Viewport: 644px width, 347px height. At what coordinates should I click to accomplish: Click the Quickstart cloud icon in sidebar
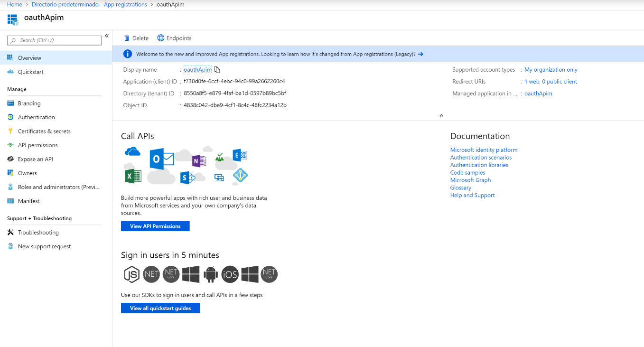coord(10,72)
